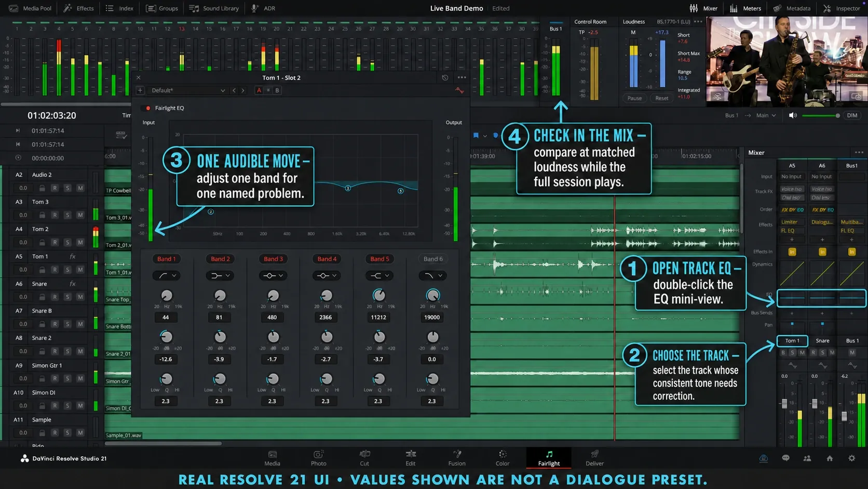
Task: Pause the loudness meter
Action: (634, 98)
